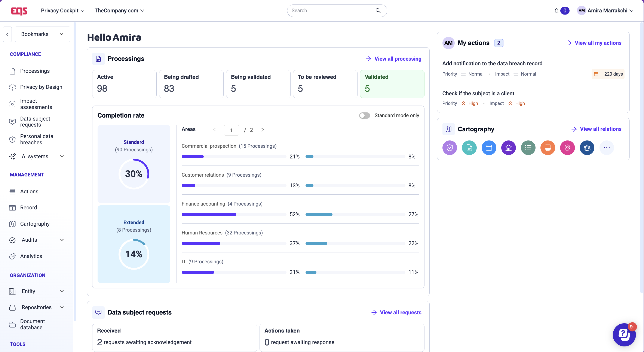Show more cartography icons via ellipsis
644x352 pixels.
607,148
